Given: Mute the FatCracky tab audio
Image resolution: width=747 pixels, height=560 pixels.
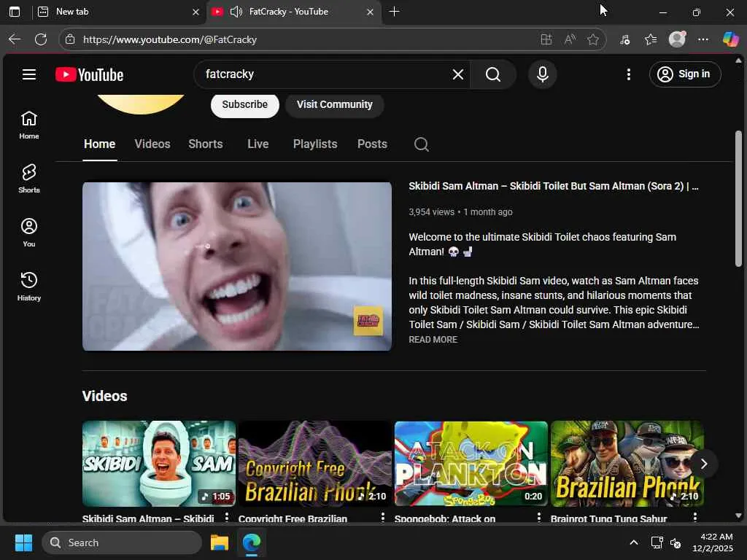Looking at the screenshot, I should (x=236, y=12).
